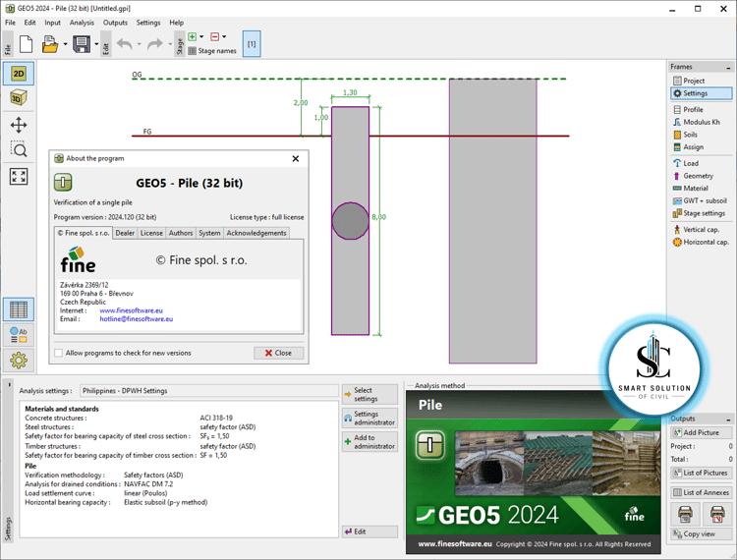The height and width of the screenshot is (560, 737).
Task: Select the zoom region tool
Action: click(x=19, y=149)
